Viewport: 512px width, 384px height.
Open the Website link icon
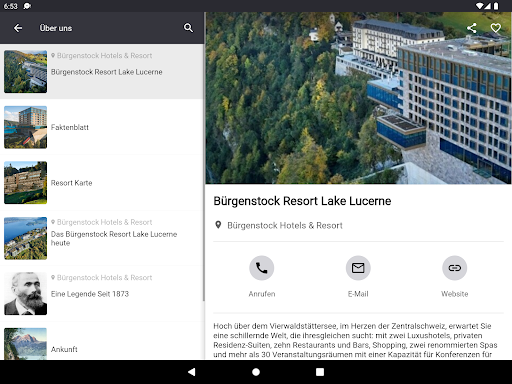pos(455,268)
